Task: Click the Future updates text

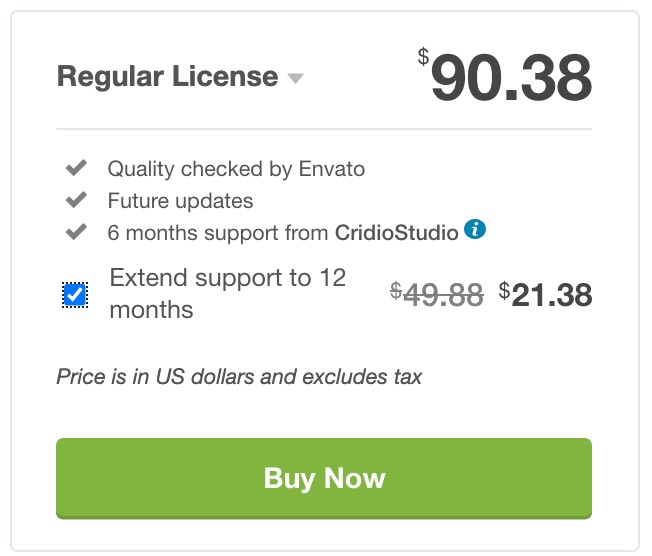Action: pyautogui.click(x=180, y=201)
